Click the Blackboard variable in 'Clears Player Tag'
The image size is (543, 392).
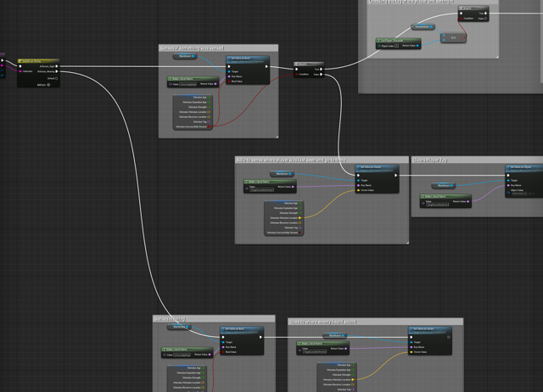444,186
